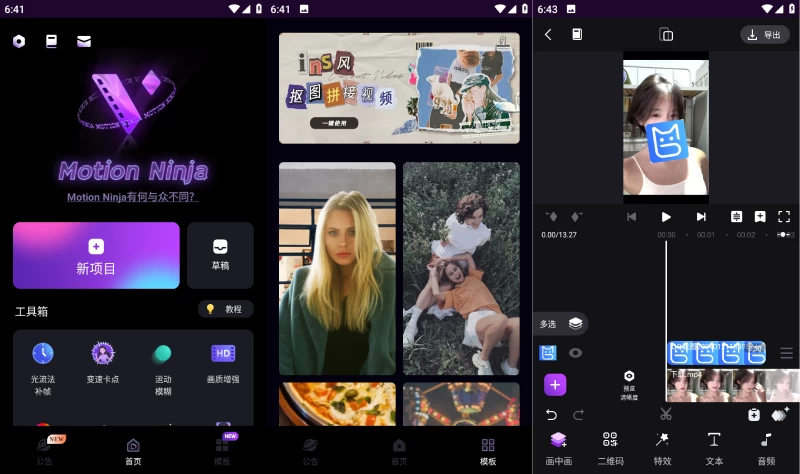This screenshot has height=474, width=800.
Task: Adjust the timeline zoom slider knob
Action: 783,235
